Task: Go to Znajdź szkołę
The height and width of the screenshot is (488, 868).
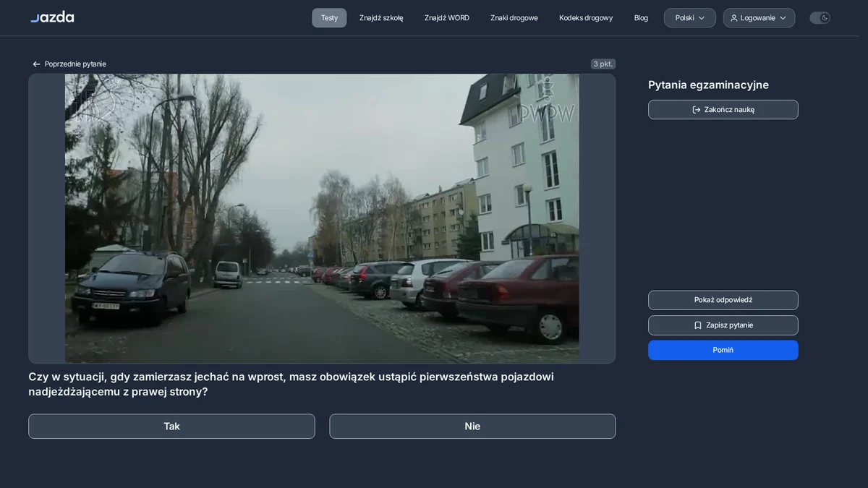Action: pos(381,18)
